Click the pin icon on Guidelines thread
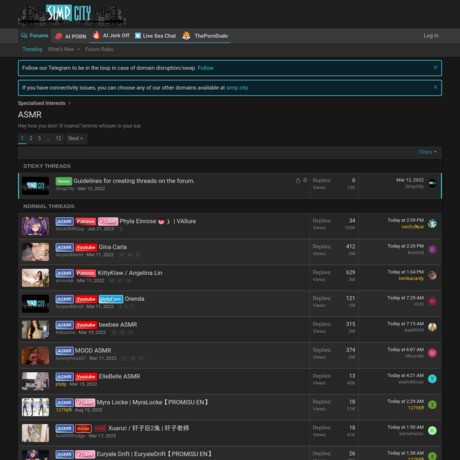460x460 pixels. coord(305,181)
